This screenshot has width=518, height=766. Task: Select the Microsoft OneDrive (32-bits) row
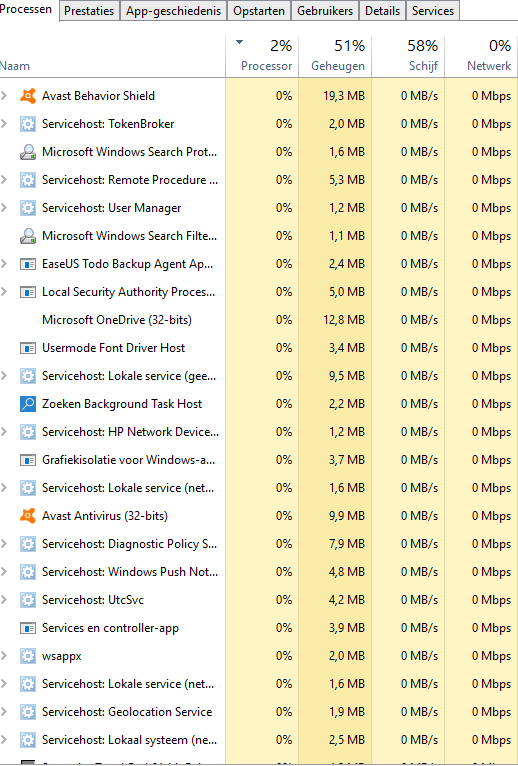[259, 320]
